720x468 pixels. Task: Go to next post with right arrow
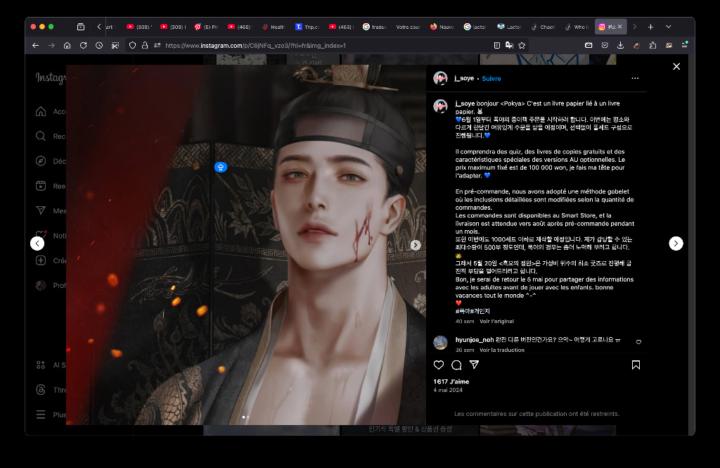pos(676,243)
